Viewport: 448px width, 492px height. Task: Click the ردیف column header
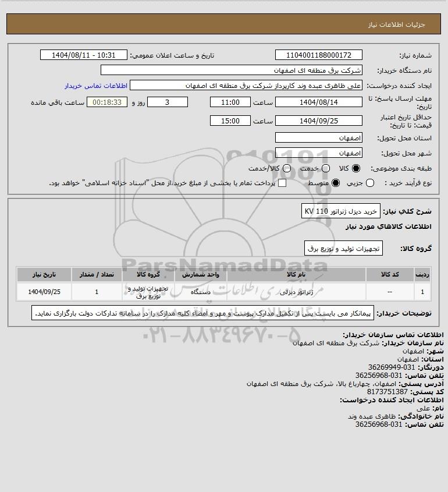click(x=422, y=275)
